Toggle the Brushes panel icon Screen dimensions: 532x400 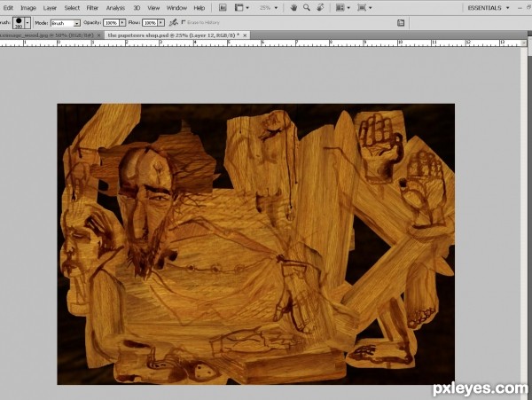tap(401, 23)
